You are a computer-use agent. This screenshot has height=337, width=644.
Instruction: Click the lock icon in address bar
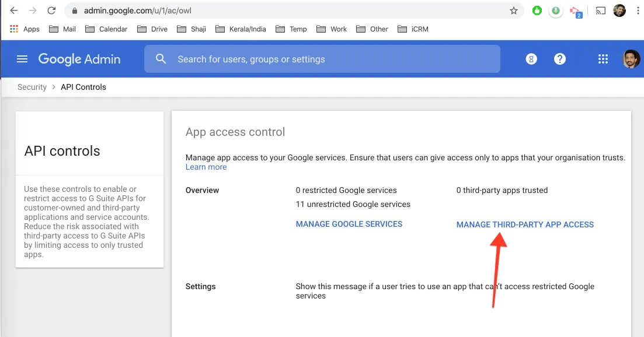74,10
